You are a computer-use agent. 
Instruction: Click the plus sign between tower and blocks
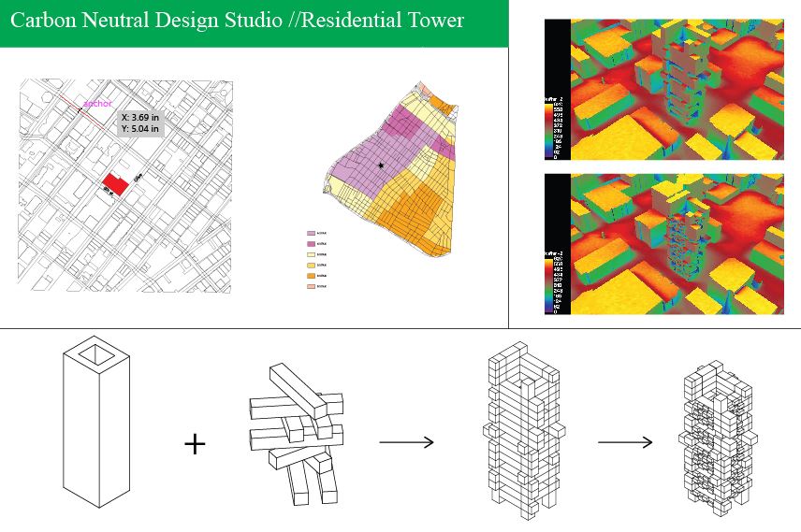click(195, 442)
